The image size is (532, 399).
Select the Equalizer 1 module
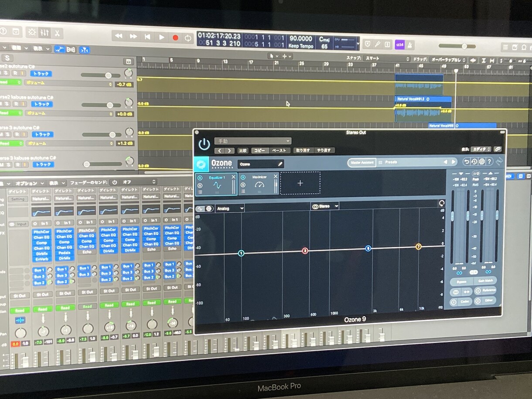216,184
